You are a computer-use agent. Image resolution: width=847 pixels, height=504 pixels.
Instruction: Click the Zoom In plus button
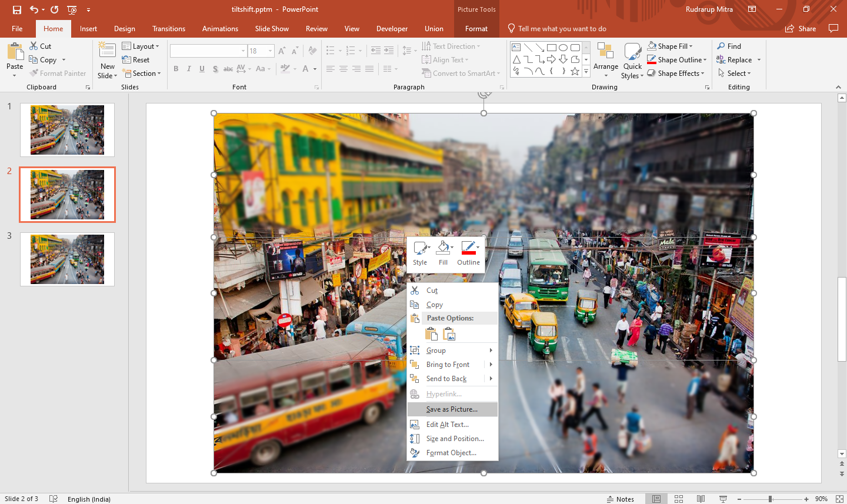tap(806, 499)
